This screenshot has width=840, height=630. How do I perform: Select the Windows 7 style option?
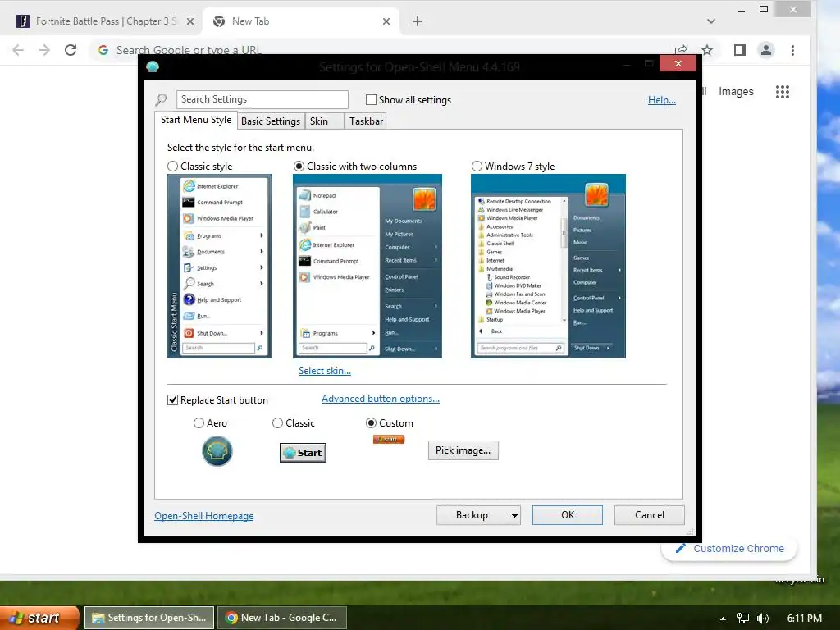(477, 166)
